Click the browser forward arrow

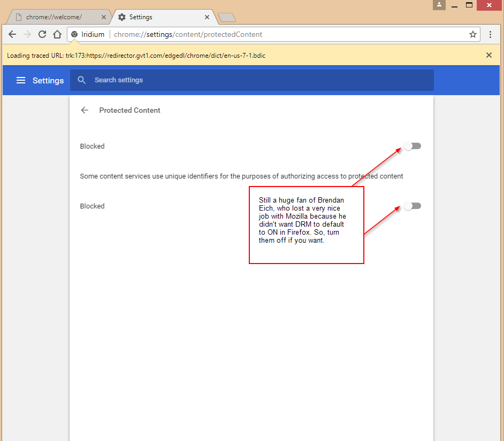27,34
